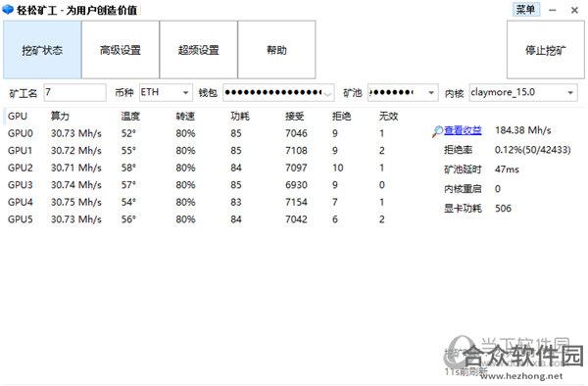Screen dimensions: 588x386
Task: Click the 矿工名 input field
Action: coord(75,92)
